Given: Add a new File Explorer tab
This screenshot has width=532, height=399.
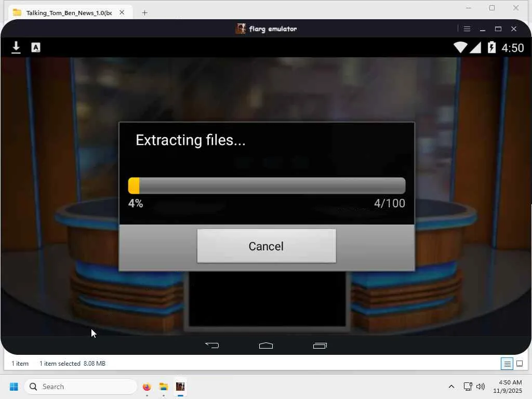Looking at the screenshot, I should 144,13.
